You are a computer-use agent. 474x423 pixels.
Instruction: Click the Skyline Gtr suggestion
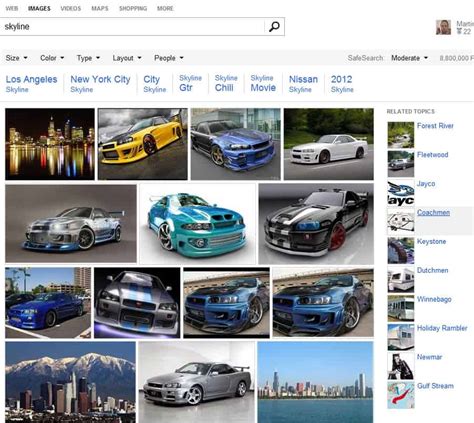coord(190,83)
